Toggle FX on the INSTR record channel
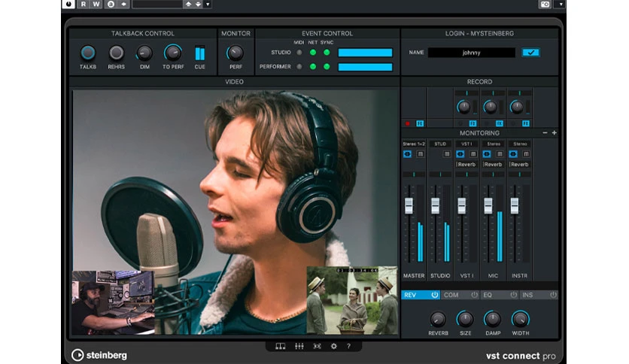Screen dimensions: 629x364 (x=526, y=123)
